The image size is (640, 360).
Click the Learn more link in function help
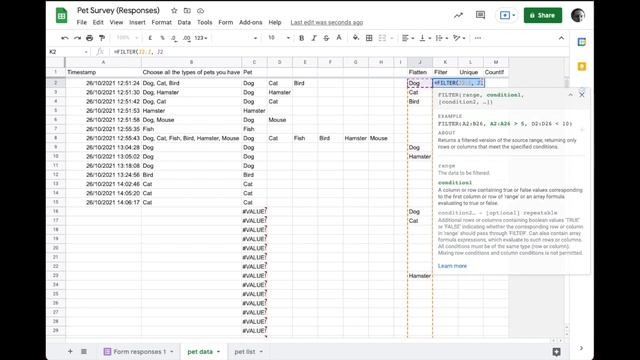pos(452,266)
